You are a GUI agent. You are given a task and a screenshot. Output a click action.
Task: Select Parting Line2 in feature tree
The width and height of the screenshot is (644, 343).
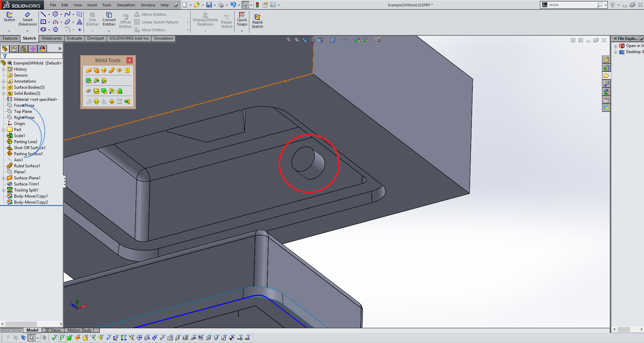26,142
